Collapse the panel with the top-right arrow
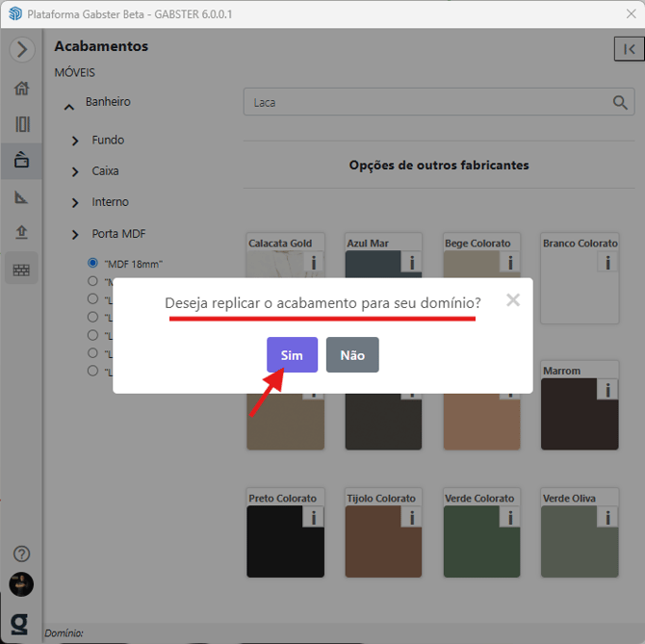 pyautogui.click(x=629, y=49)
